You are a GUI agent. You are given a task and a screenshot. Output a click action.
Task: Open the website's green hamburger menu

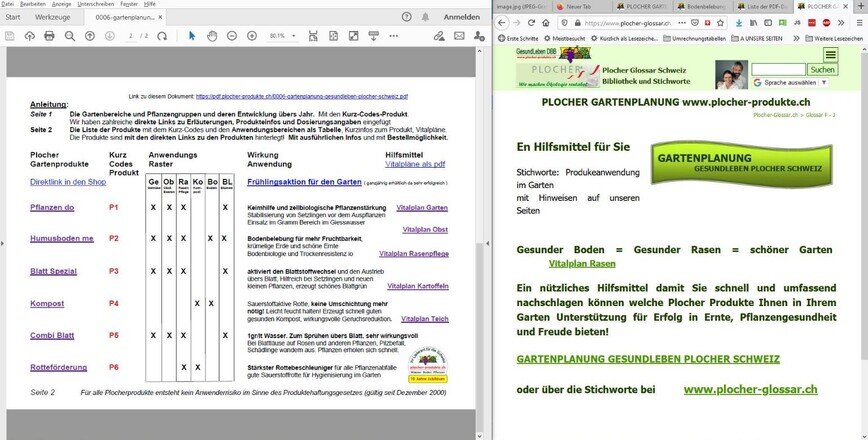[831, 54]
